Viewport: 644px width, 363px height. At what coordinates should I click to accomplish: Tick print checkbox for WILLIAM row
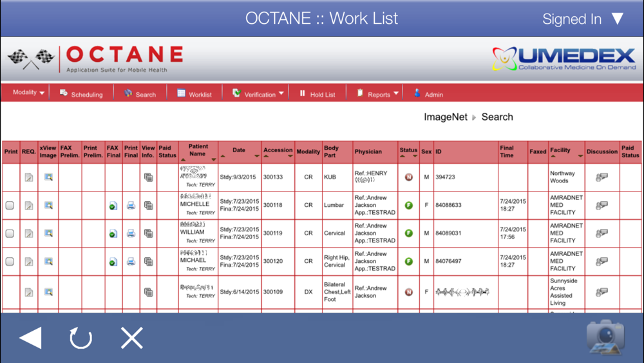tap(10, 233)
